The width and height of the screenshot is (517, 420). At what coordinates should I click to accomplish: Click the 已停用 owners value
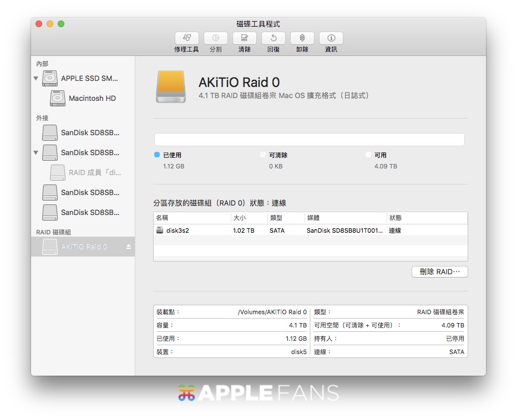click(455, 339)
